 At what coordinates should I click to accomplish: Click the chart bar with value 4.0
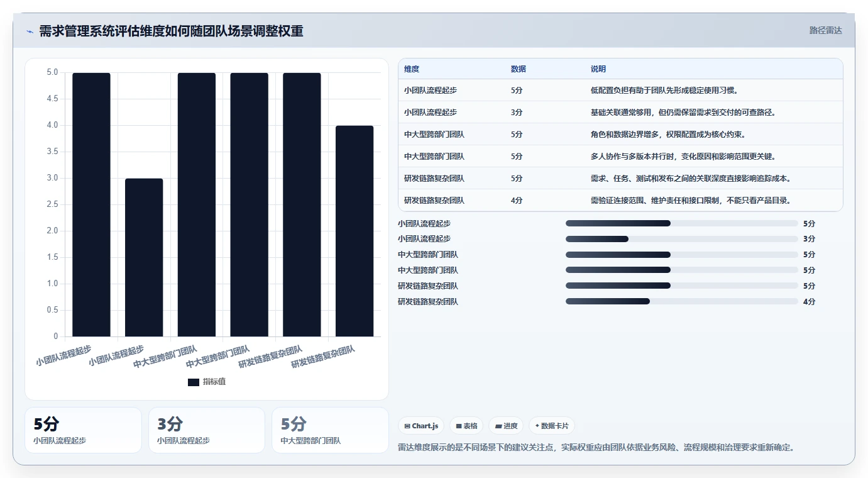click(x=354, y=231)
